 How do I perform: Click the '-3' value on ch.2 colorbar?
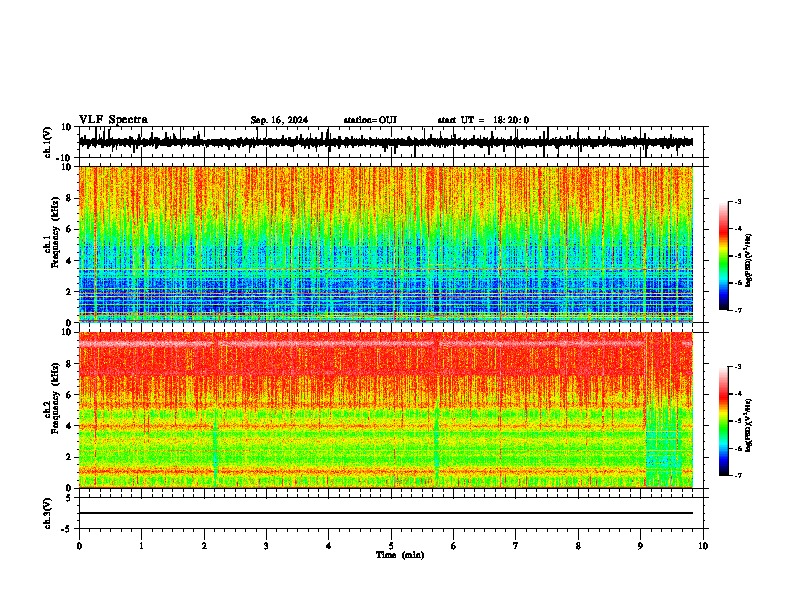(737, 367)
